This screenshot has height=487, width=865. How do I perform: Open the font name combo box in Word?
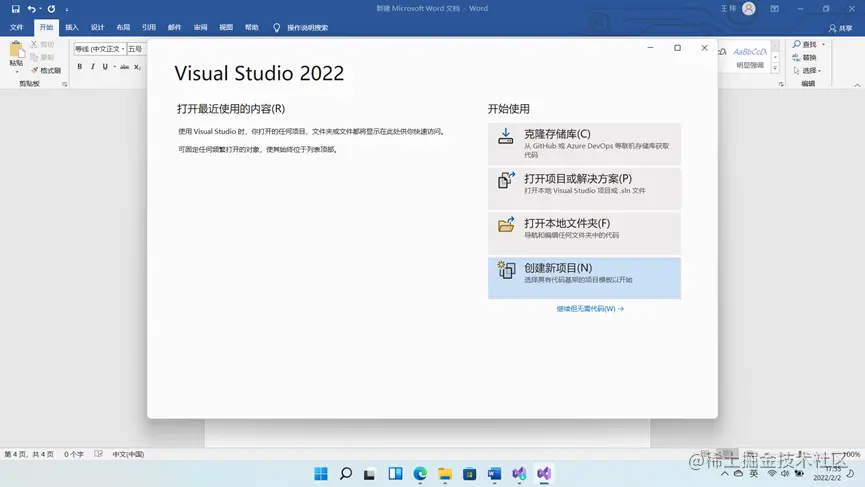click(x=100, y=49)
